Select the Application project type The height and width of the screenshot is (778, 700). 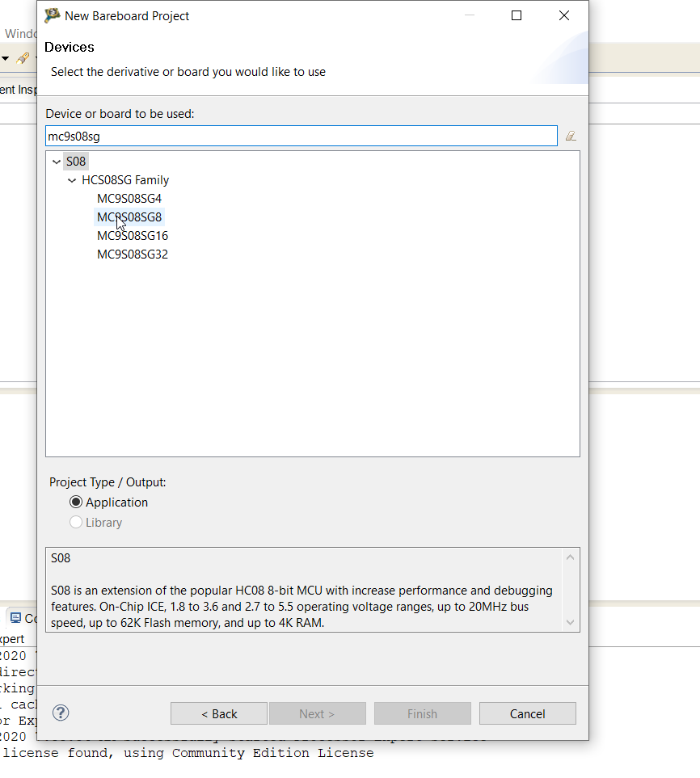pyautogui.click(x=76, y=502)
